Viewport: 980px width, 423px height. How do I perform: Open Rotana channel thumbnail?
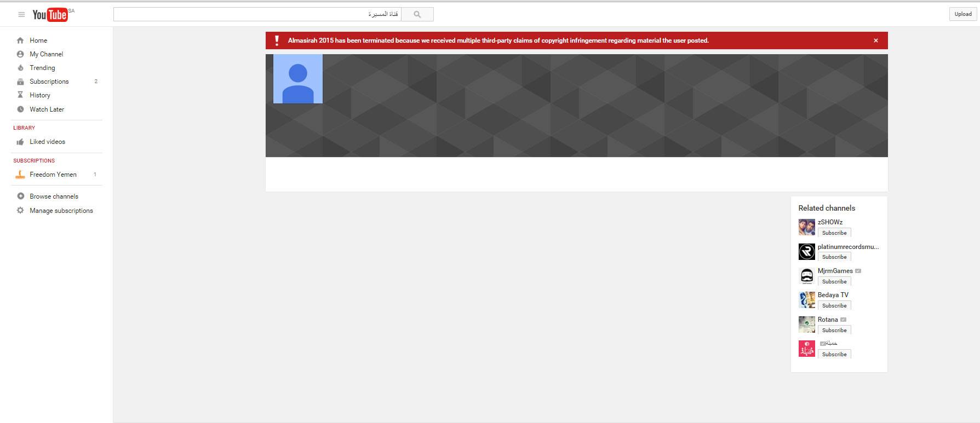[x=806, y=325]
